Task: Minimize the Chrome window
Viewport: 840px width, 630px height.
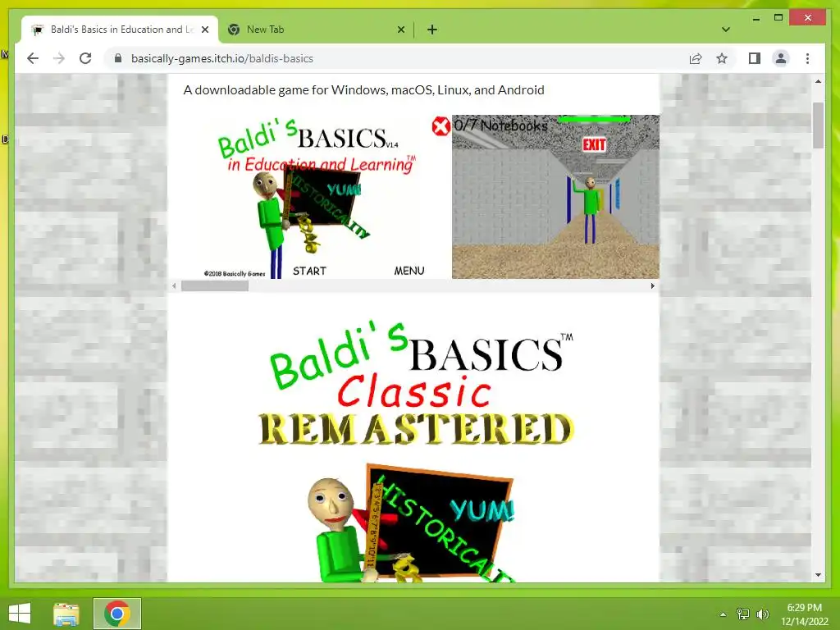Action: [x=756, y=19]
